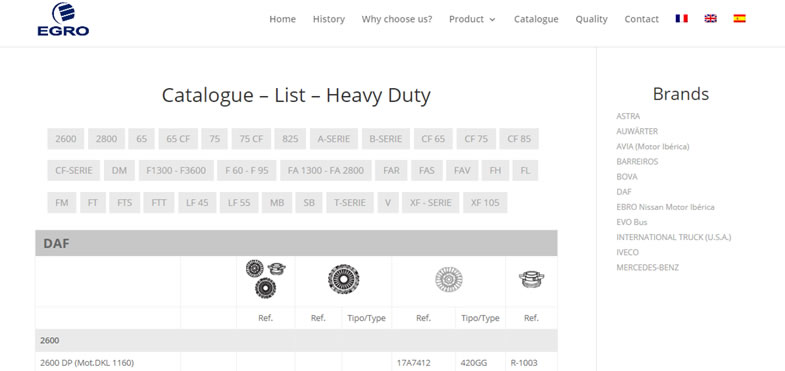Open the Quality page

point(591,19)
